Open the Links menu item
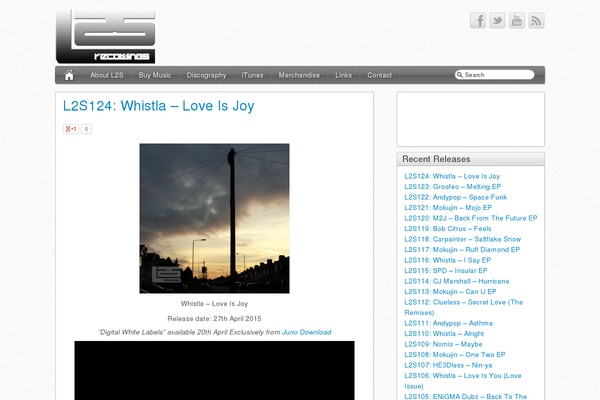This screenshot has height=400, width=600. click(344, 75)
